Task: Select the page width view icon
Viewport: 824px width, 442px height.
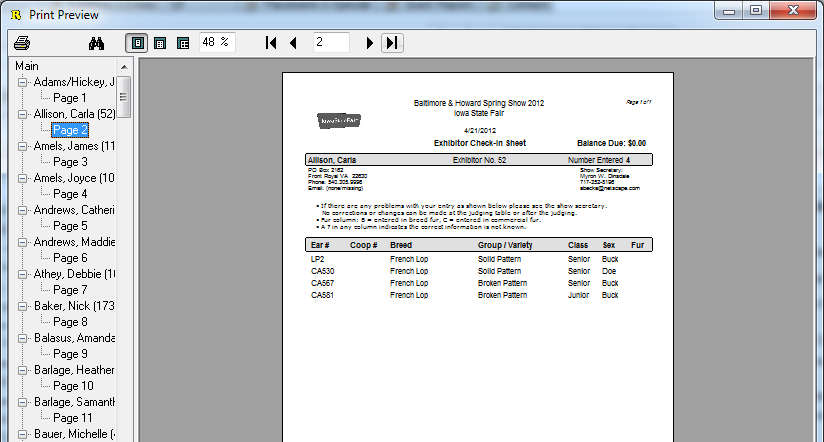Action: point(160,43)
